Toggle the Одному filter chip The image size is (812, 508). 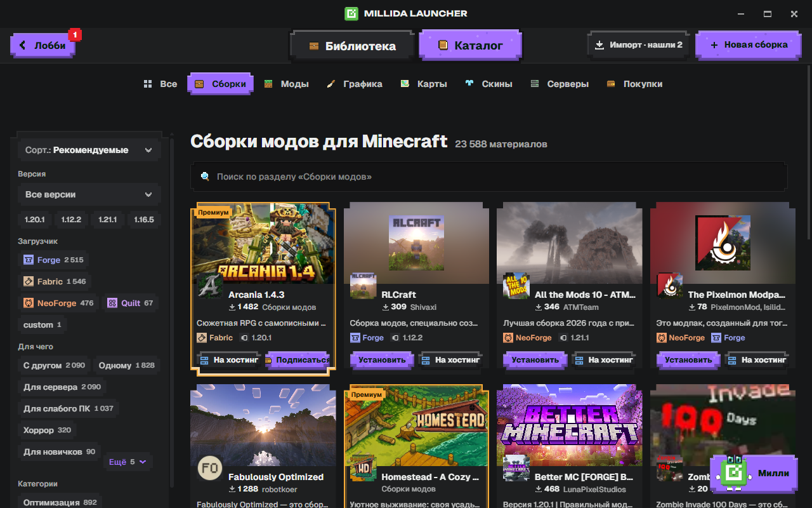pyautogui.click(x=127, y=365)
